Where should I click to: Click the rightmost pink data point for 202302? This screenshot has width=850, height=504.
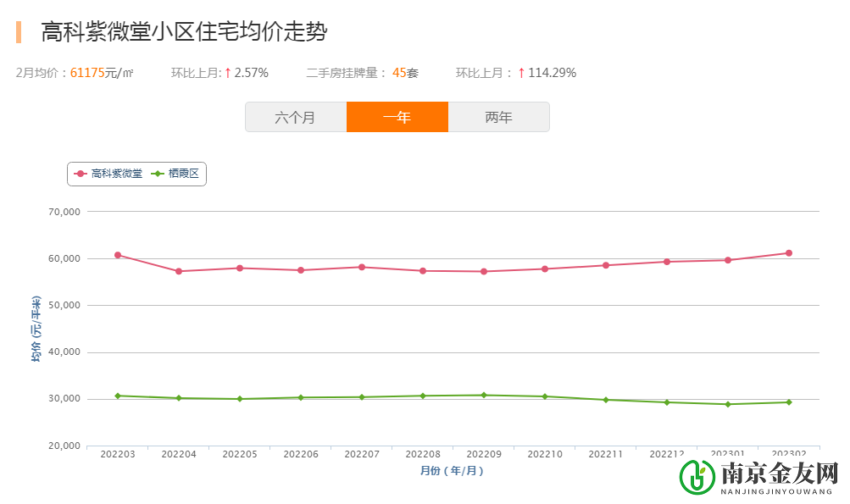788,252
